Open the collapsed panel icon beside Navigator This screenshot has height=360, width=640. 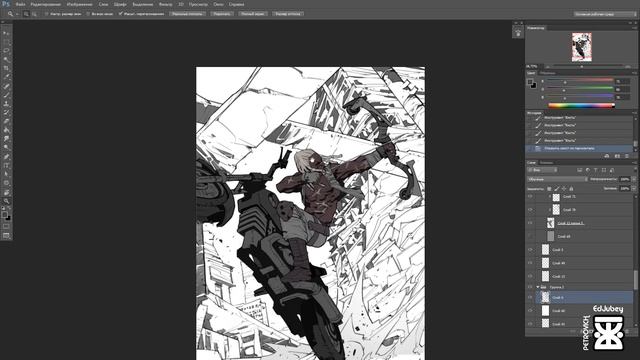point(518,33)
